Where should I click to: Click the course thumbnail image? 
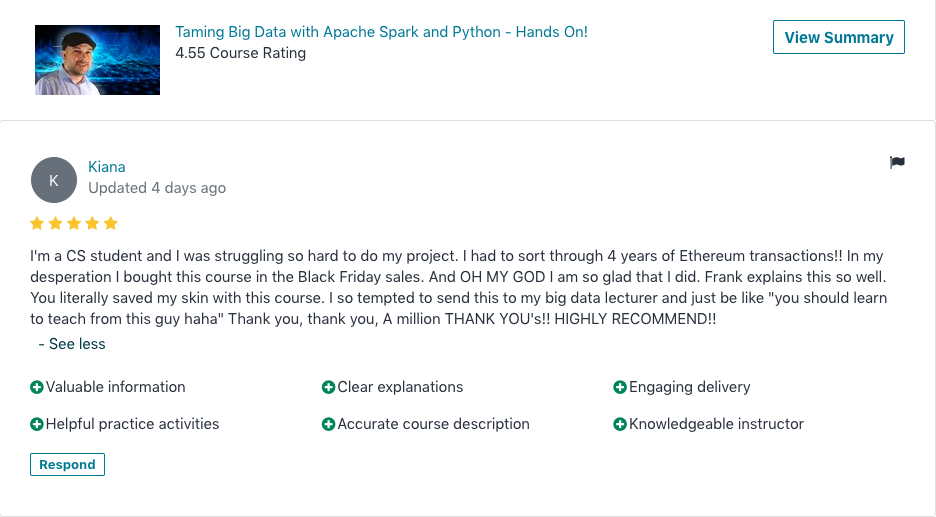(x=97, y=60)
